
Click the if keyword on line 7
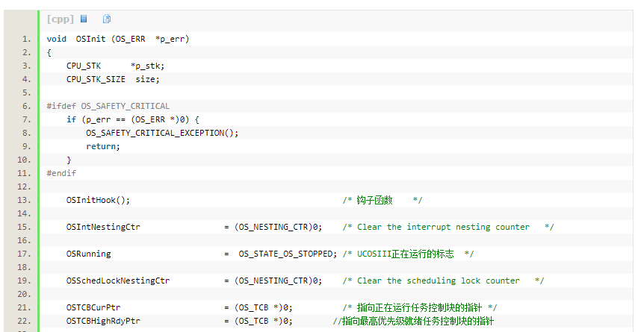tap(72, 119)
